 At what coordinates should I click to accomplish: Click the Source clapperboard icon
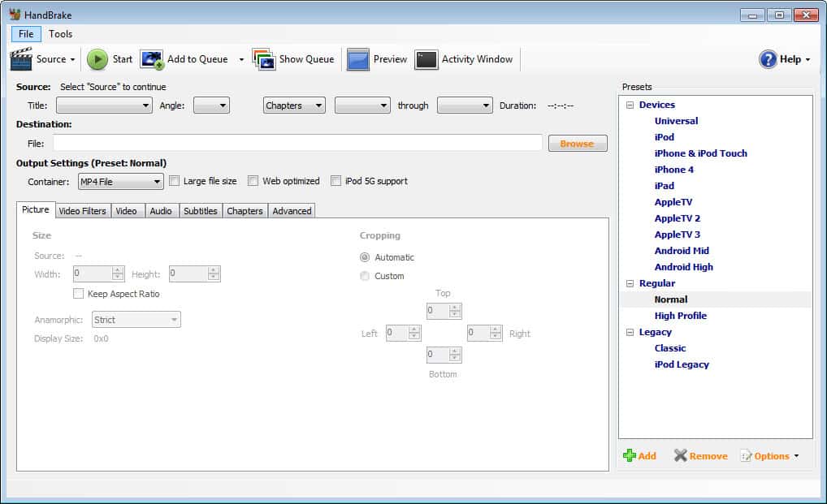click(21, 59)
